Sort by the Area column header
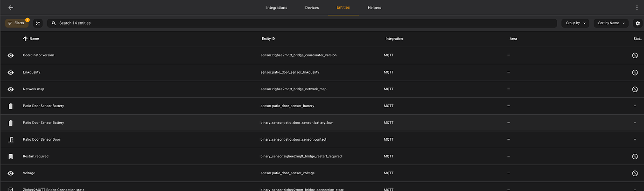 tap(513, 39)
